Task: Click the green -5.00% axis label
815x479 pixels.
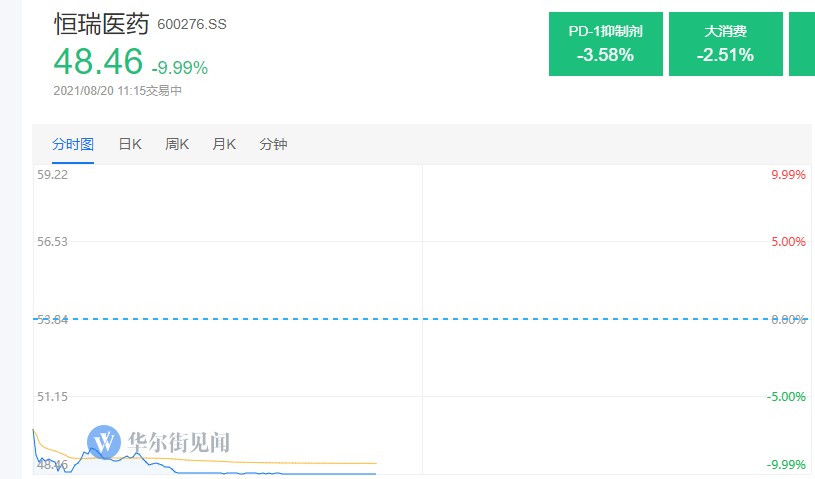Action: pyautogui.click(x=786, y=397)
